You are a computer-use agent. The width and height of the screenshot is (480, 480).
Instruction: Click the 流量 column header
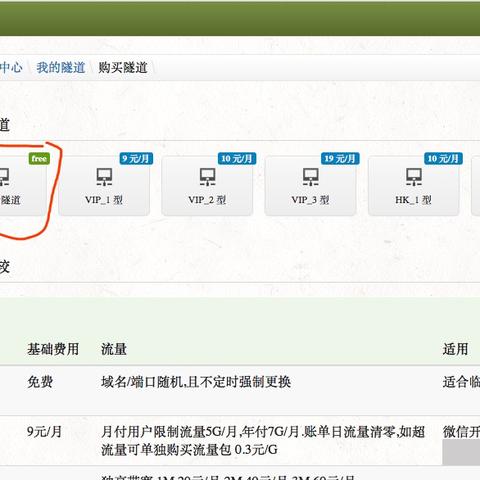[x=114, y=349]
